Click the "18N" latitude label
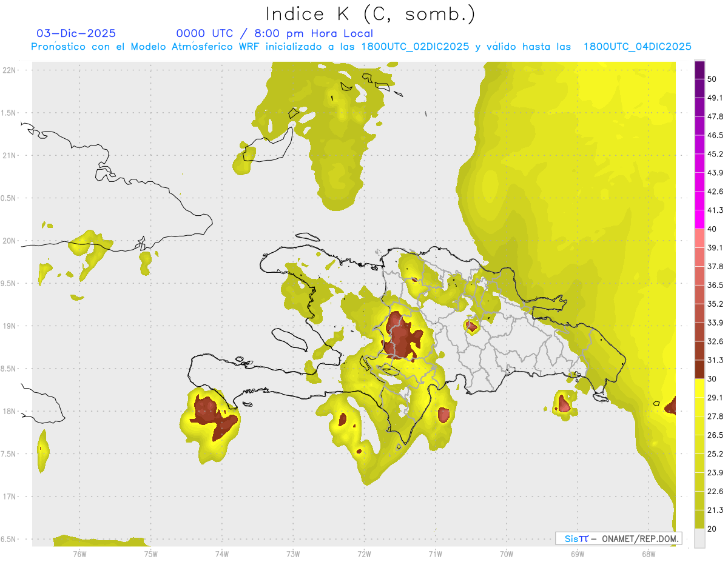 (10, 411)
